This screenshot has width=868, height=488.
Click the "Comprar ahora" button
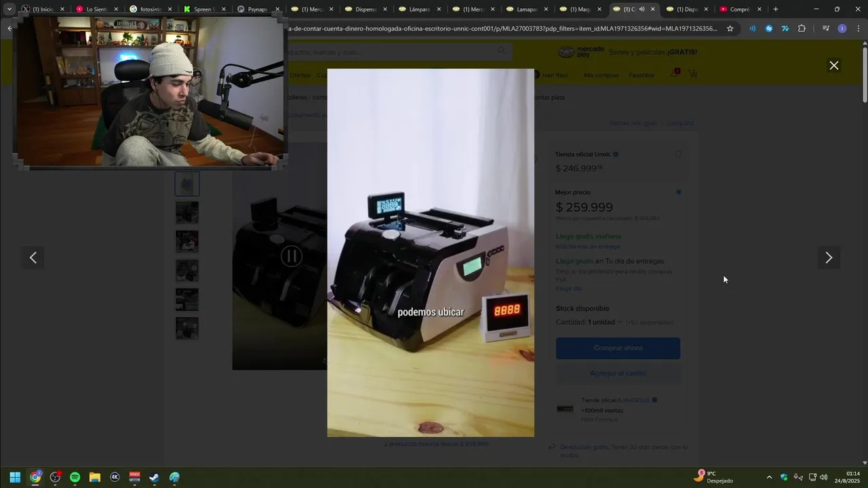618,348
